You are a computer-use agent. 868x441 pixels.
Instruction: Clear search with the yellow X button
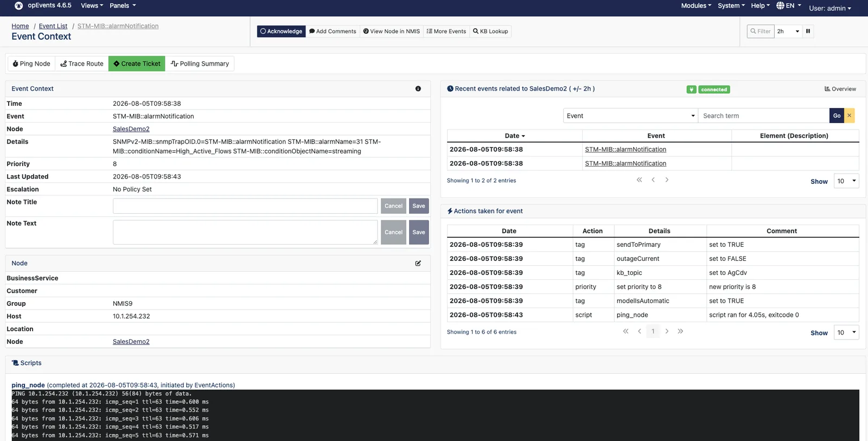pyautogui.click(x=849, y=116)
